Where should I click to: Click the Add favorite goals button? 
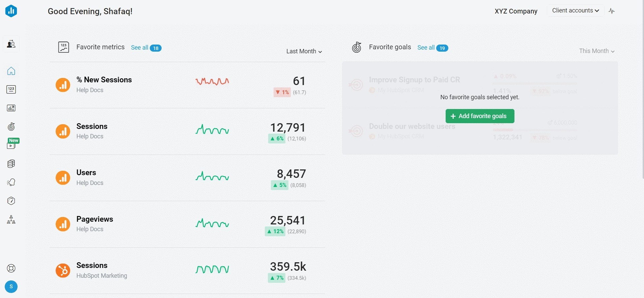(480, 116)
